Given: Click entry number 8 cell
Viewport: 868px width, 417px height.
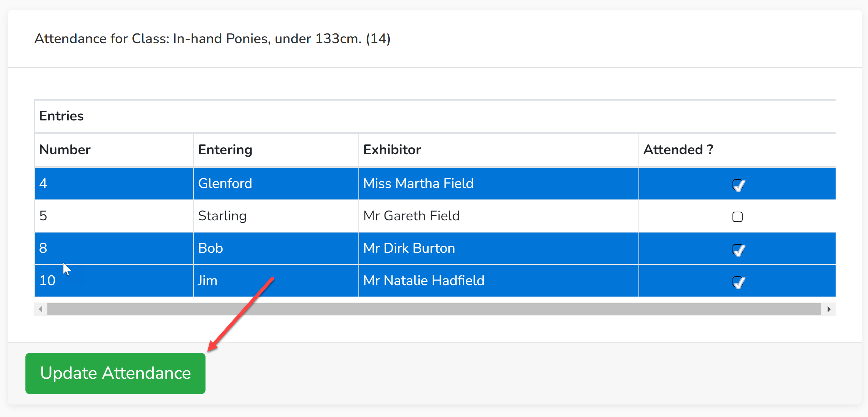Looking at the screenshot, I should [x=114, y=248].
